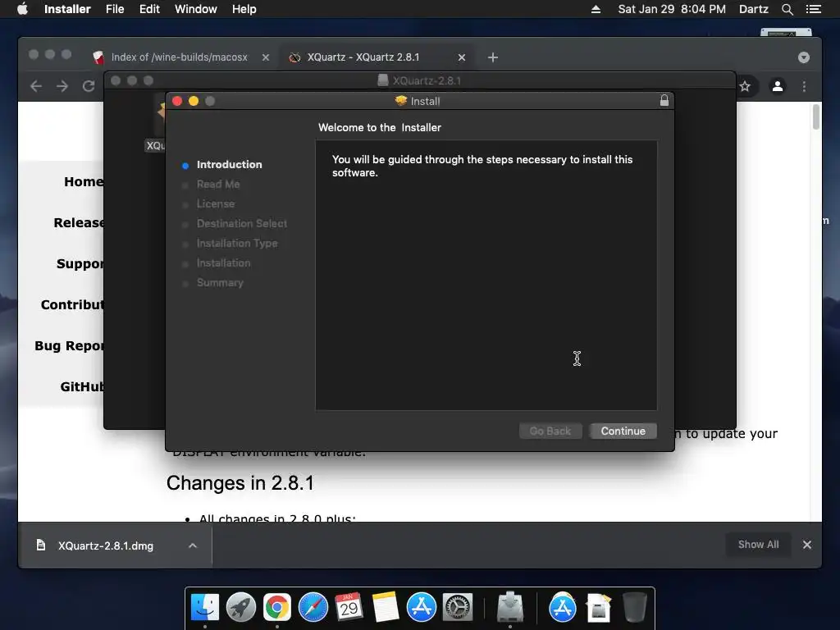Click the Changes in 2.8.1 heading
This screenshot has width=840, height=630.
coord(240,482)
